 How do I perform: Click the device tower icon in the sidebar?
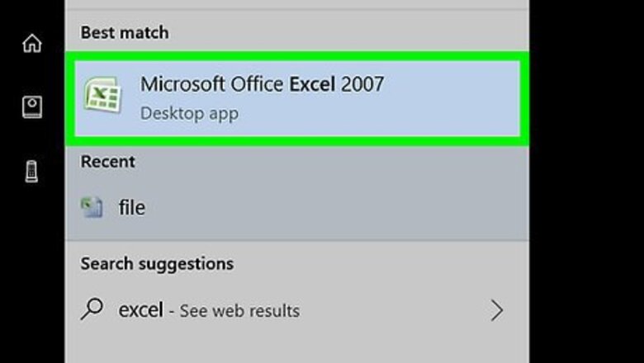(x=31, y=172)
